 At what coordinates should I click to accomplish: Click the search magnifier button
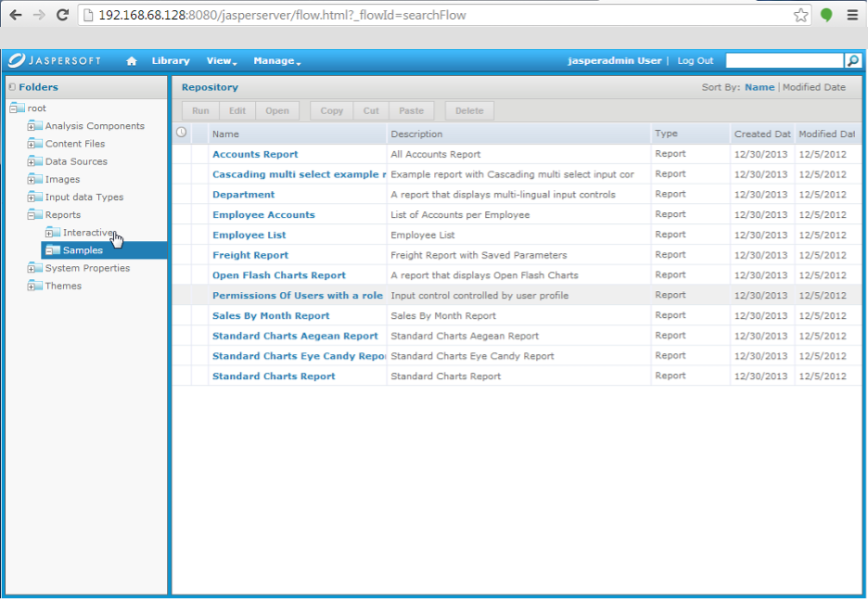(x=853, y=60)
